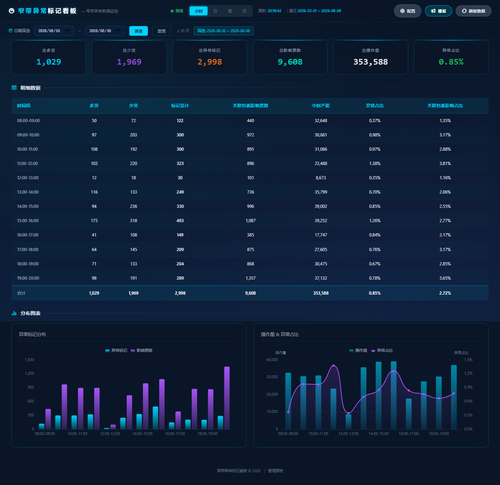Click the total percentage 2.72%

(445, 293)
